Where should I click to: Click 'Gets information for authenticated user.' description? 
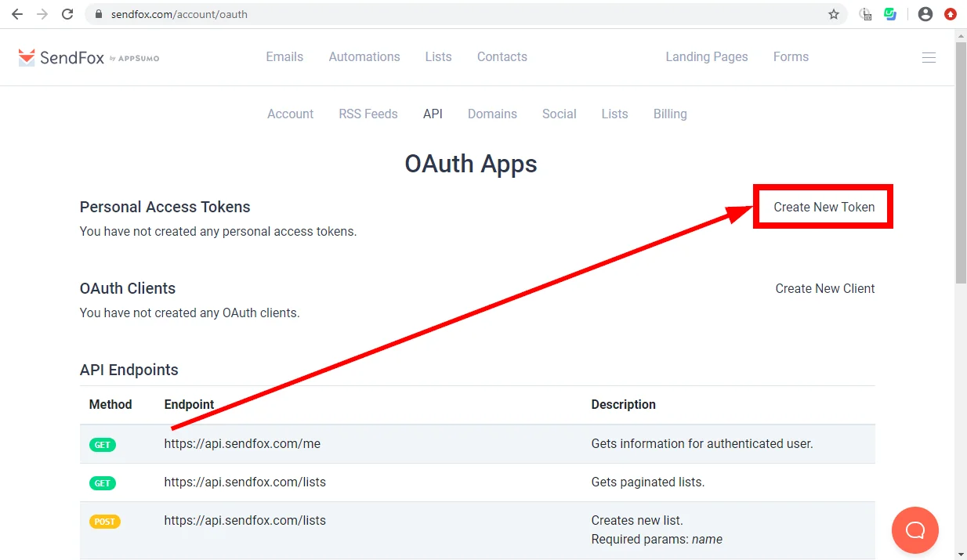[x=702, y=443]
